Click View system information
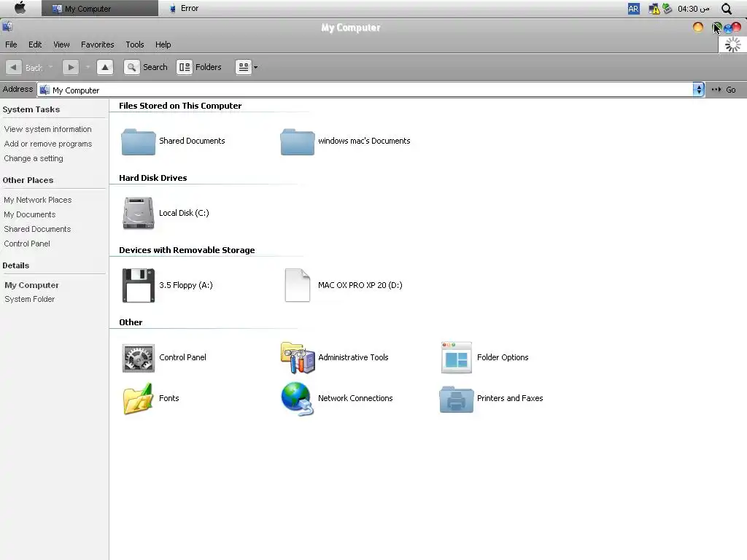The width and height of the screenshot is (747, 560). click(47, 129)
